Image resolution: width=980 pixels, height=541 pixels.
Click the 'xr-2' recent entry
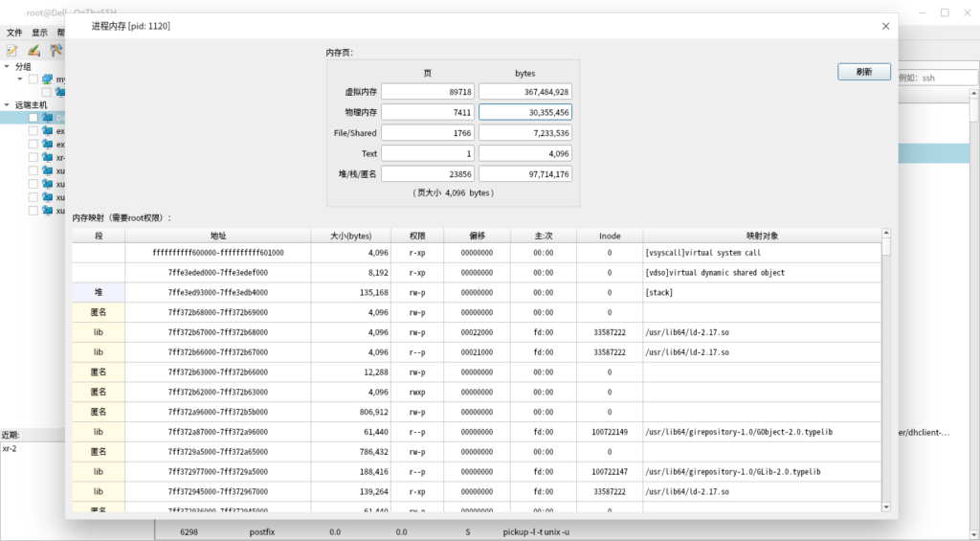pyautogui.click(x=10, y=448)
